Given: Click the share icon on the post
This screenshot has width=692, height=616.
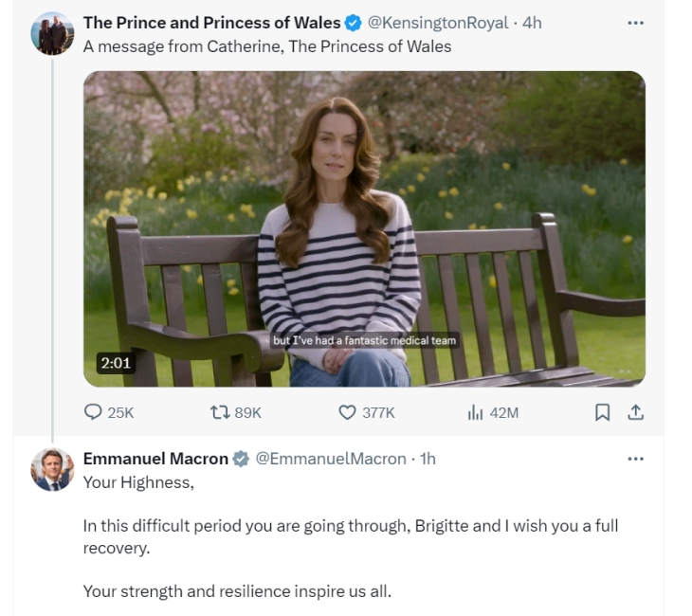Looking at the screenshot, I should click(635, 412).
